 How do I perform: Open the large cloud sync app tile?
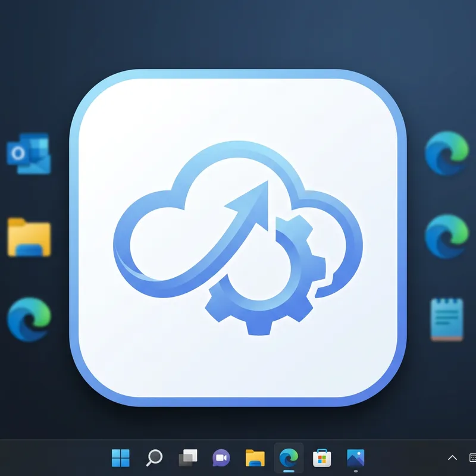pos(238,238)
